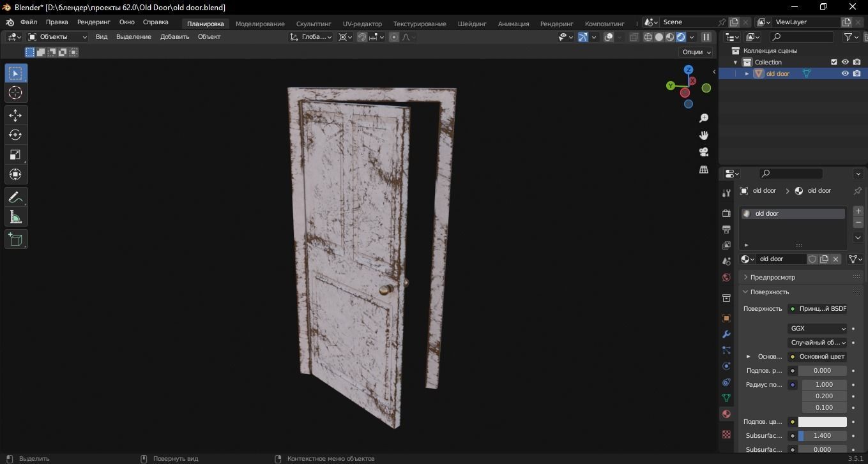Screen dimensions: 868x464
Task: Toggle camera view with camera icon
Action: pos(704,152)
